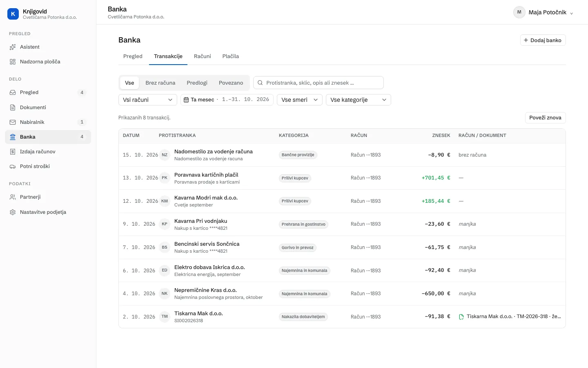Click the Nastavitve podjetja gear icon
Image resolution: width=588 pixels, height=368 pixels.
tap(13, 212)
